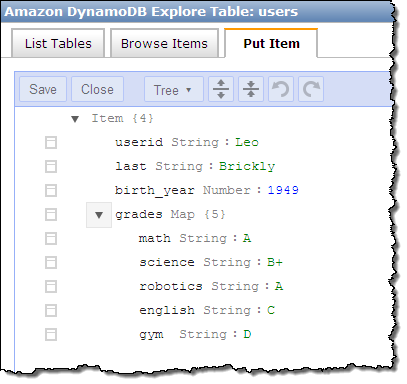Click the userid value Leo
The height and width of the screenshot is (384, 407).
pyautogui.click(x=247, y=142)
